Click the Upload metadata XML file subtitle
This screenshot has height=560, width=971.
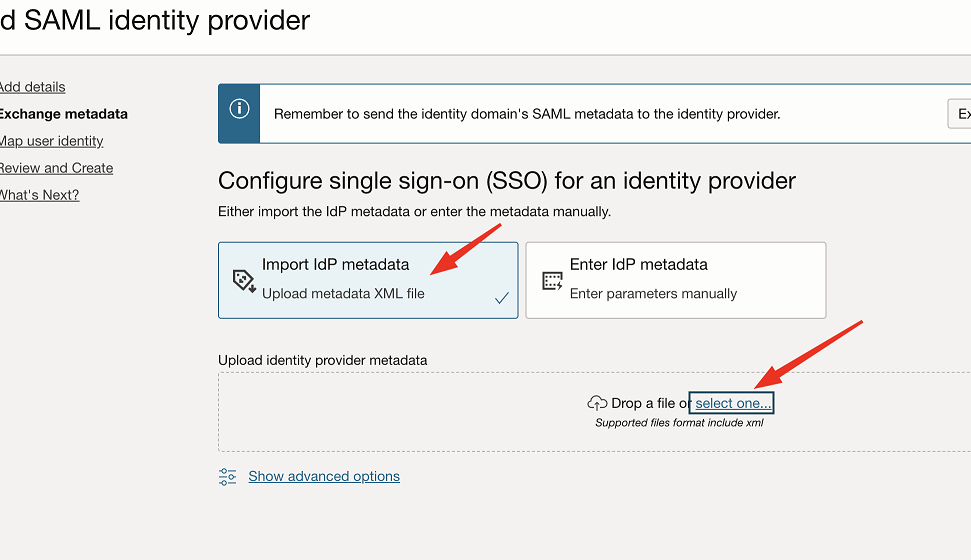click(x=343, y=294)
